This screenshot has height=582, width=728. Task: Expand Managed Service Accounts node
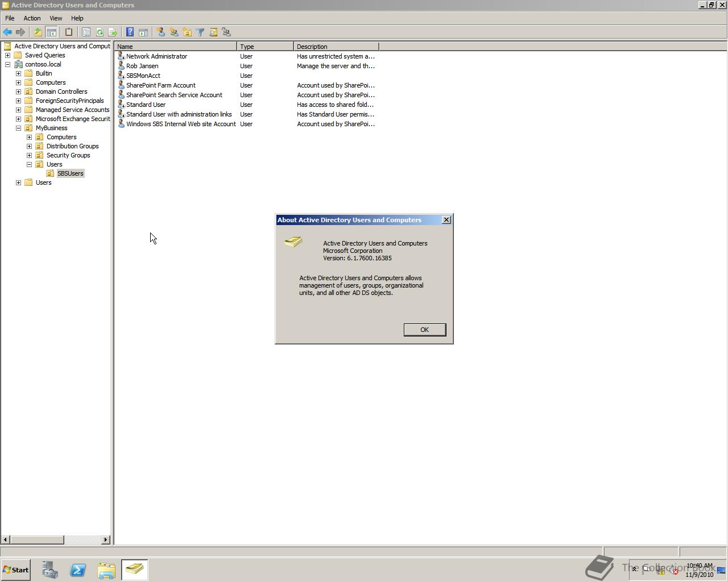pos(18,110)
